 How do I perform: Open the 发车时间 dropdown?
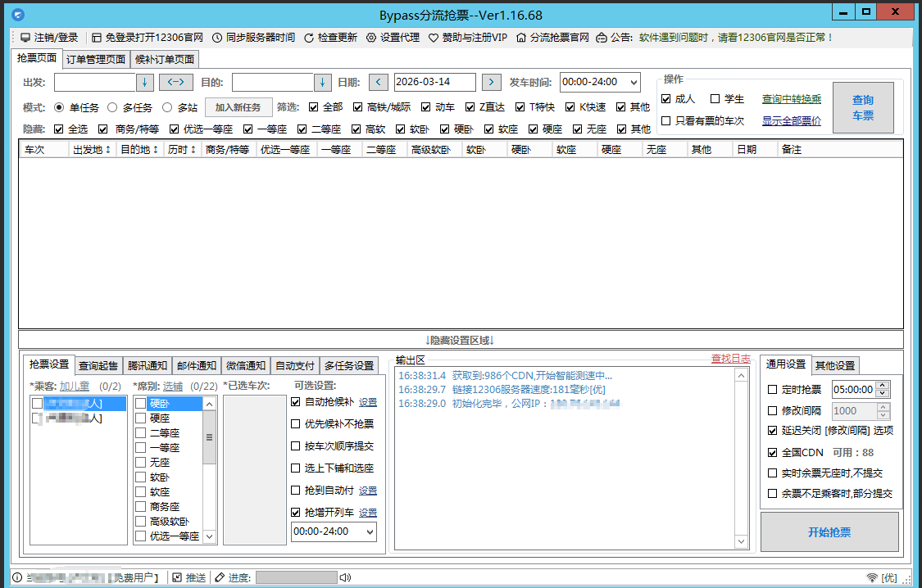click(x=633, y=82)
